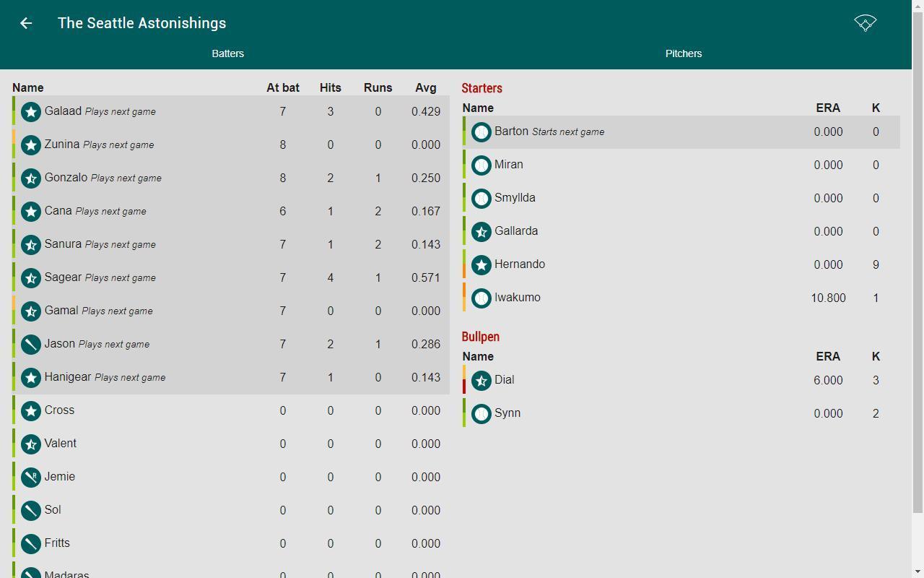Click the ERA header under Starters
Viewport: 924px width, 578px height.
coord(828,108)
